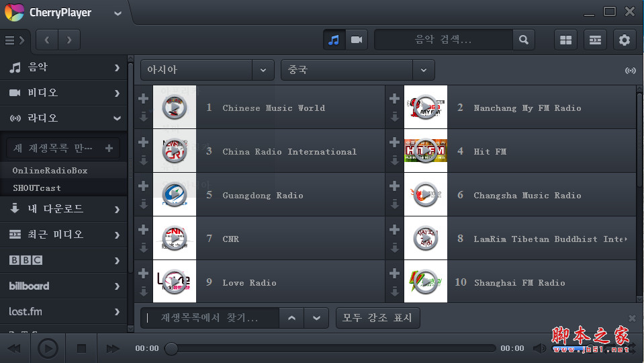Open the settings gear
Image resolution: width=644 pixels, height=363 pixels.
625,40
